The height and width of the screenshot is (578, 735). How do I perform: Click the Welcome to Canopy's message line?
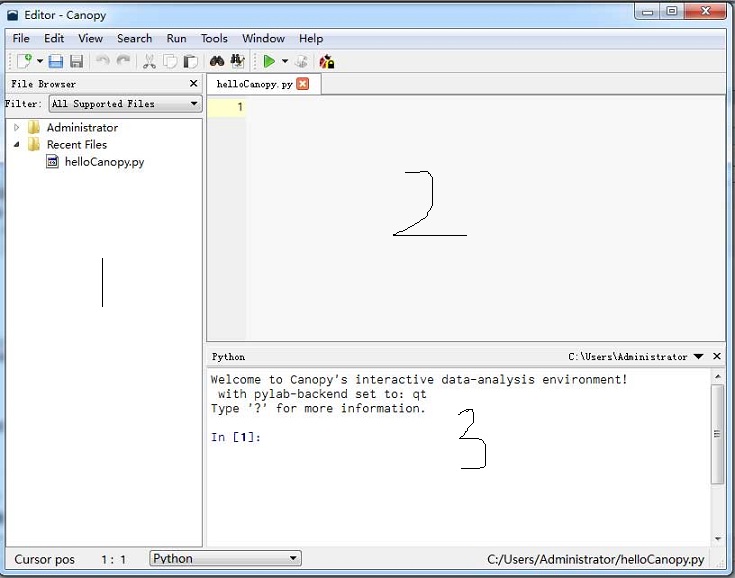419,379
